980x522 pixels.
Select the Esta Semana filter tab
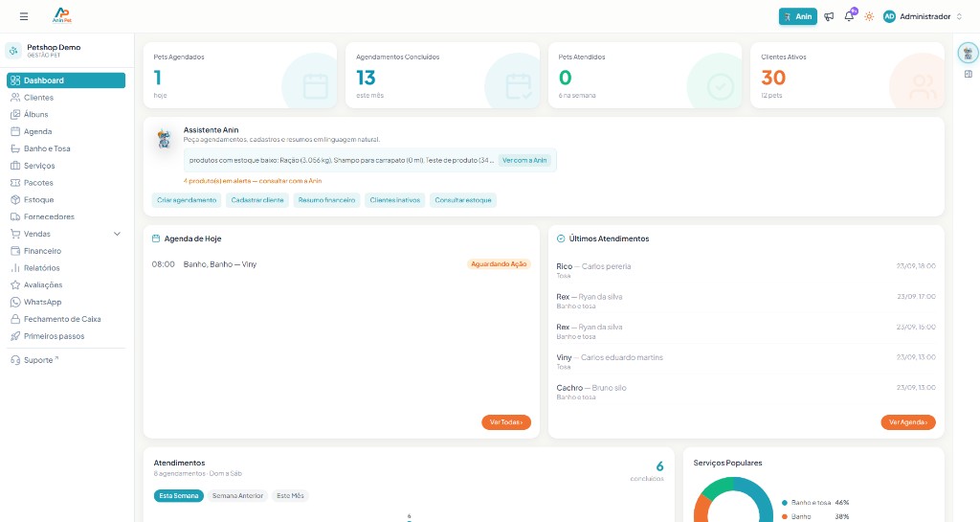coord(179,496)
